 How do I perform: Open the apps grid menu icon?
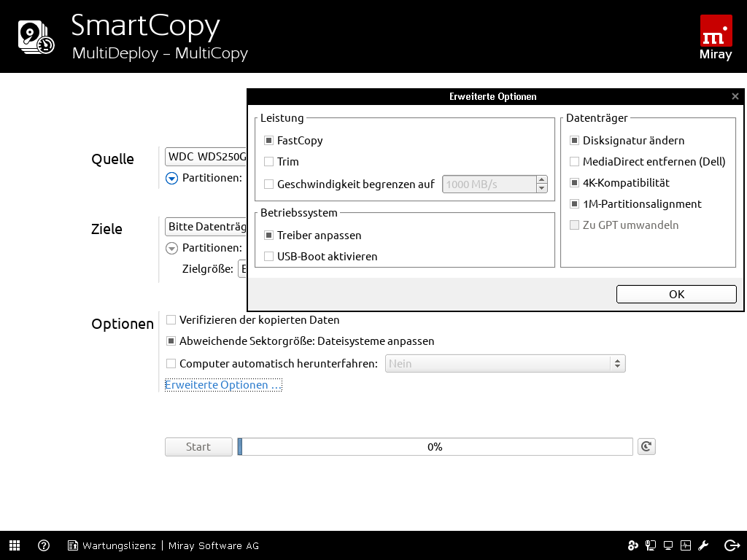[x=15, y=545]
